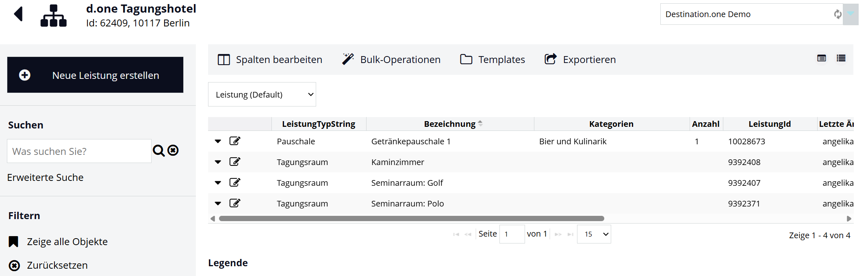Click LeistungId 9392371
868x276 pixels.
[744, 204]
